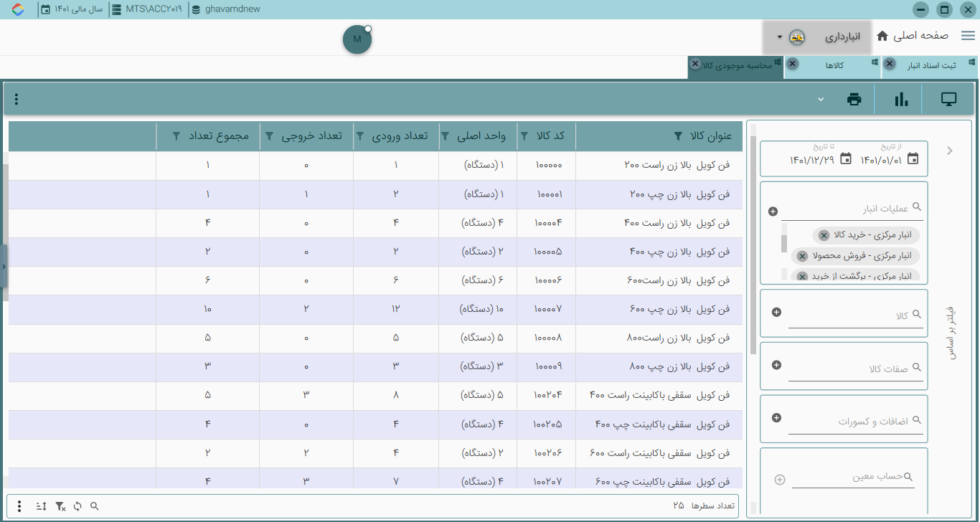Click product code ۱۰۰۰۰۹ cell
Screen dimensions: 980x522
[x=548, y=367]
